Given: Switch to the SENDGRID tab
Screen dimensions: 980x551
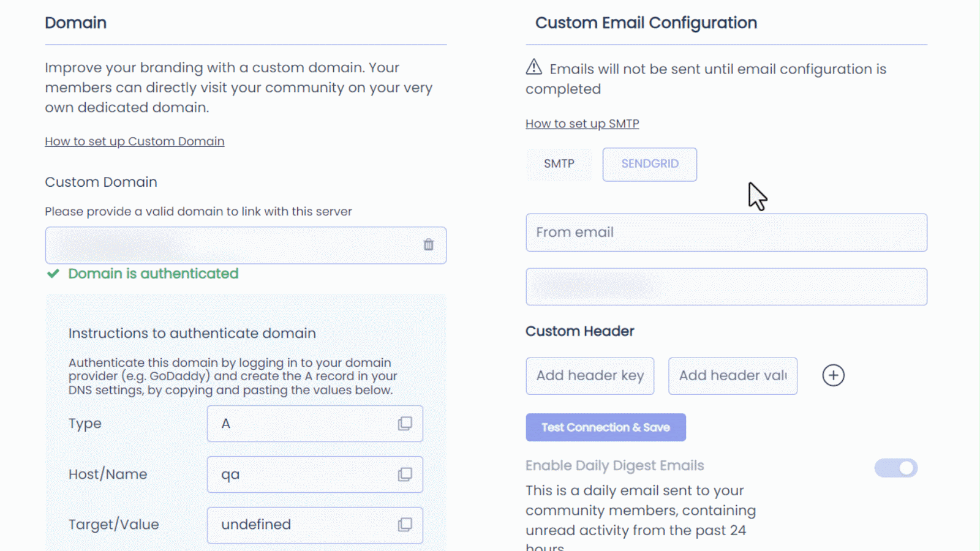Looking at the screenshot, I should coord(650,164).
